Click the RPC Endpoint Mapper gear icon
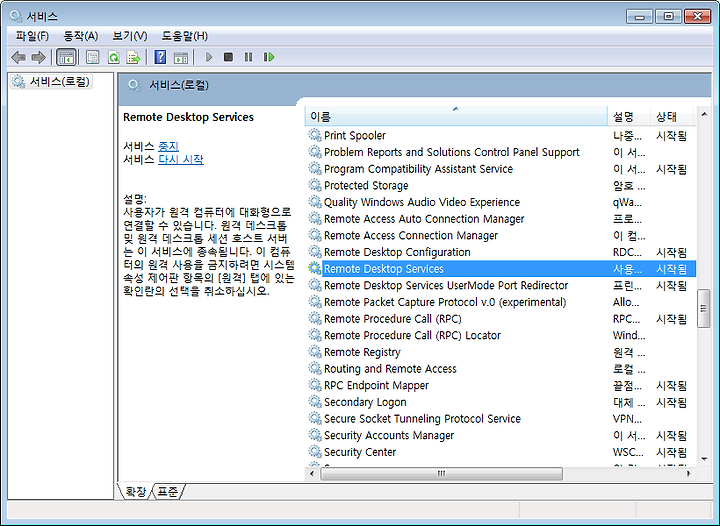This screenshot has width=720, height=526. click(315, 385)
